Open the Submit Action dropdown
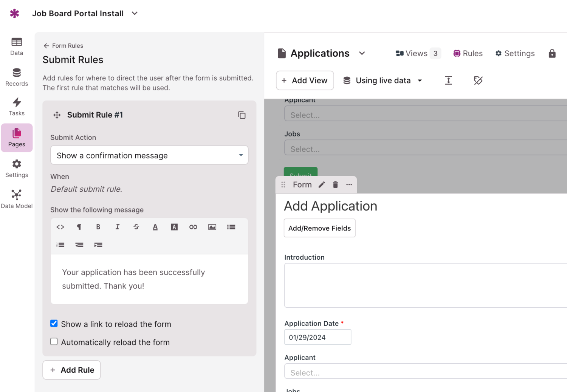 tap(149, 155)
